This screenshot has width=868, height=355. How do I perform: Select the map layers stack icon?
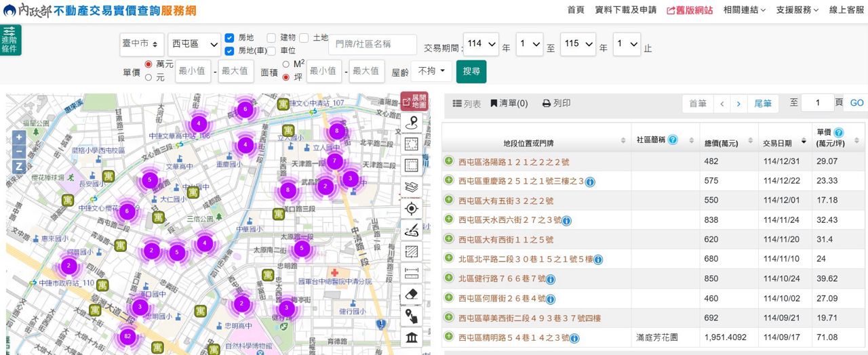pyautogui.click(x=411, y=187)
